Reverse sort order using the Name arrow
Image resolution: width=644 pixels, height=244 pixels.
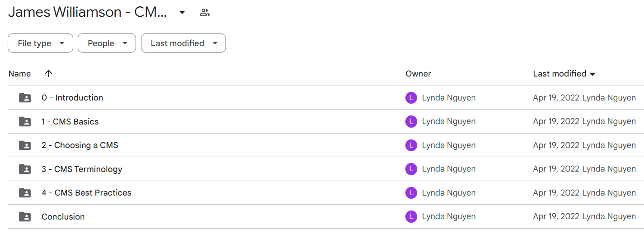(49, 73)
